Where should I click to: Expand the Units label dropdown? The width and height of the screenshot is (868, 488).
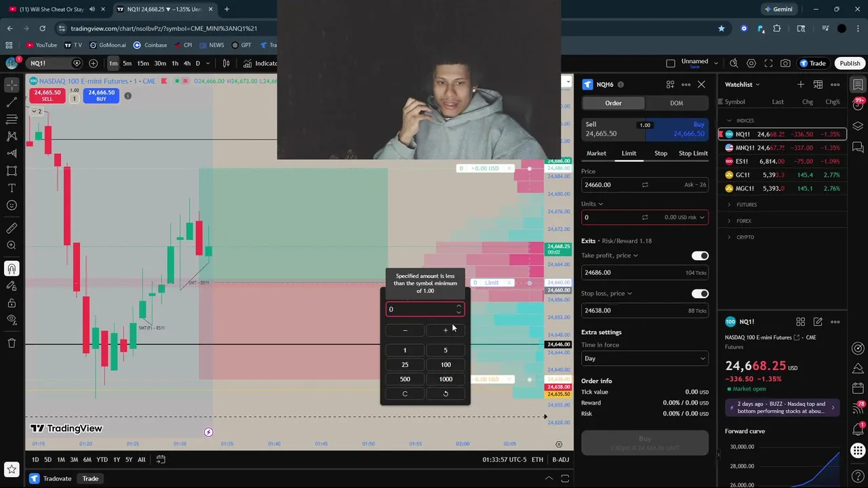click(x=592, y=203)
